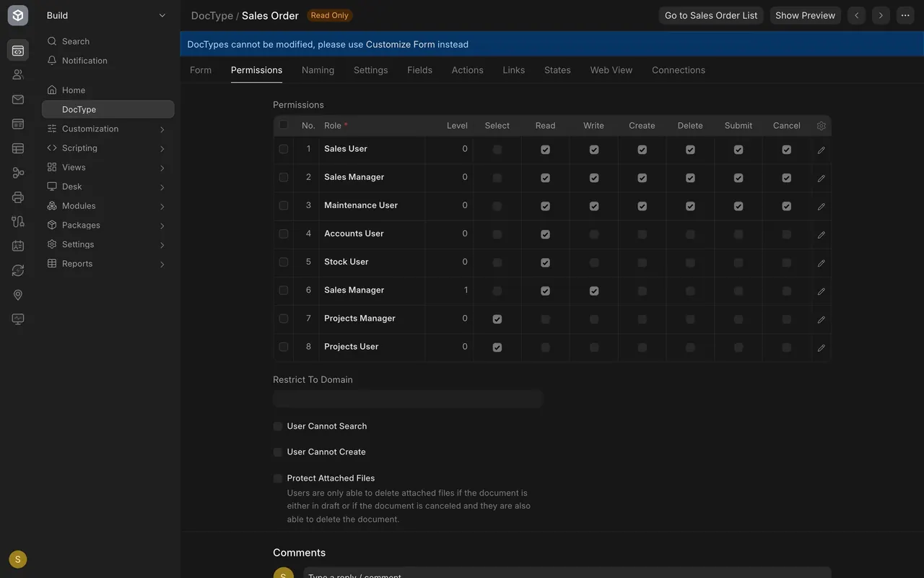
Task: Enable User Cannot Create checkbox
Action: point(277,452)
